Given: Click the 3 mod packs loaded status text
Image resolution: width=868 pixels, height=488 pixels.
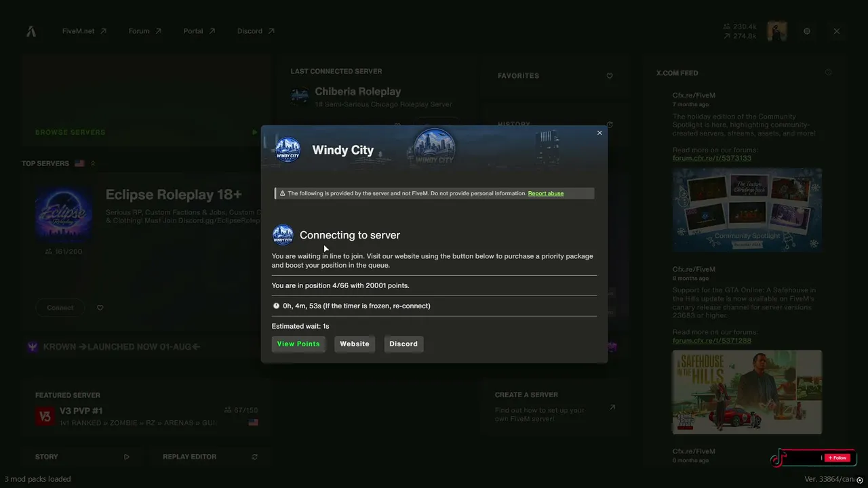Looking at the screenshot, I should pyautogui.click(x=37, y=479).
